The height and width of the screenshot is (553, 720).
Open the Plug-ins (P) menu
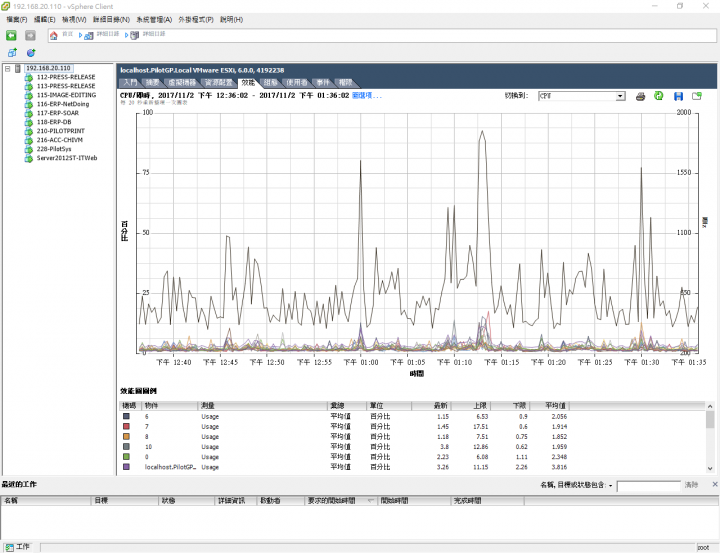(196, 19)
